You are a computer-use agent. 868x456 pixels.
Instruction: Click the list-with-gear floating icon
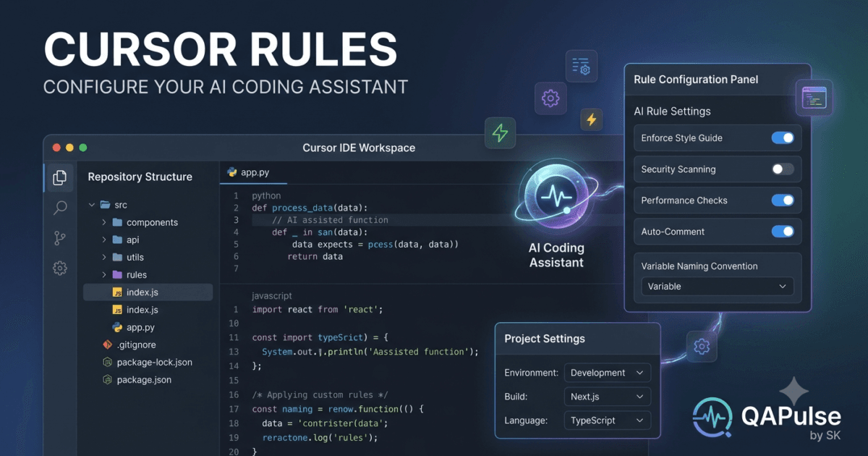tap(582, 66)
